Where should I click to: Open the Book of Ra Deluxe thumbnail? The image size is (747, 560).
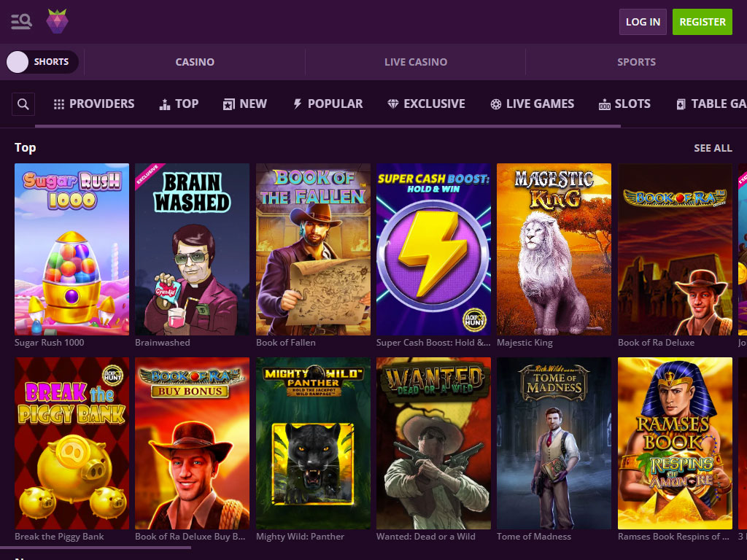point(675,249)
